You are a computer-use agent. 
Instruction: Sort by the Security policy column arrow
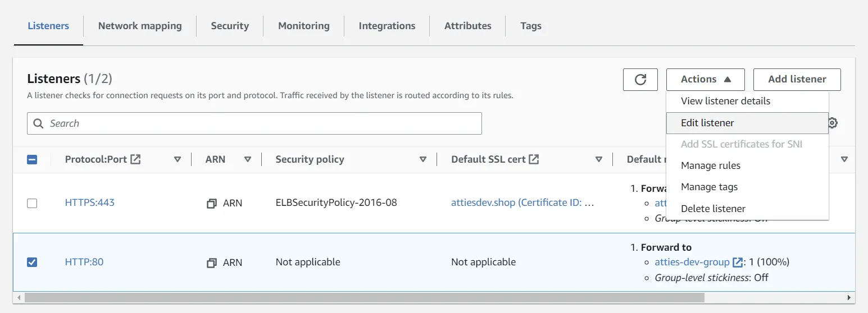[423, 159]
